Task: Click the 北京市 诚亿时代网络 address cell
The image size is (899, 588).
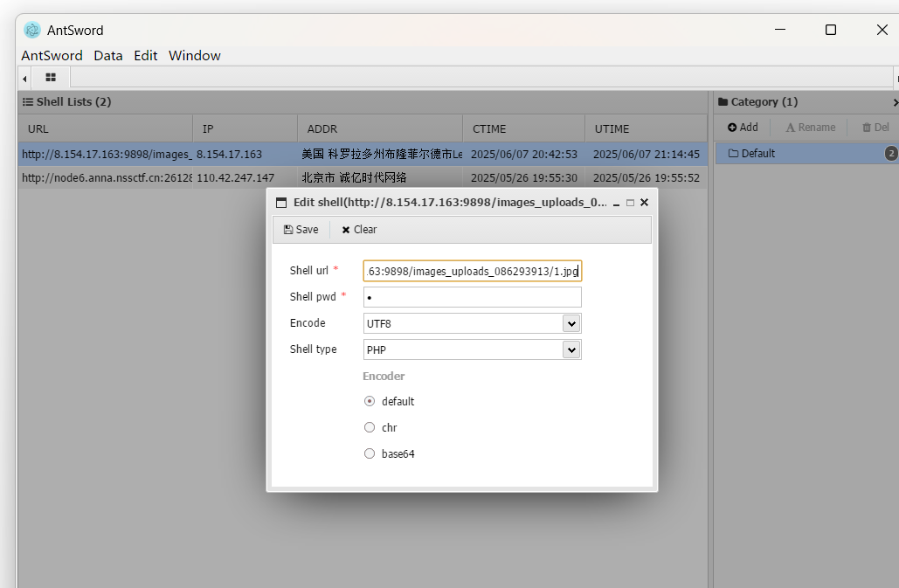Action: [x=355, y=177]
